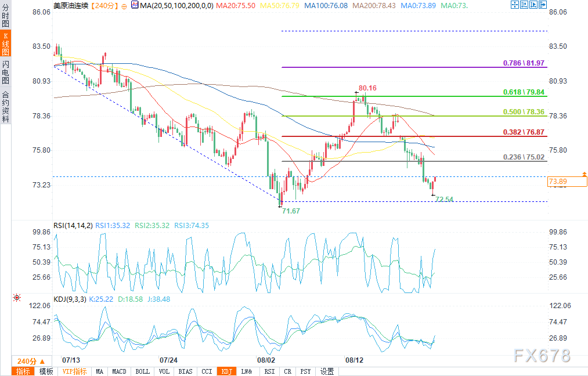Open 合约资料 side tab
Image resolution: width=588 pixels, height=376 pixels.
pyautogui.click(x=5, y=106)
